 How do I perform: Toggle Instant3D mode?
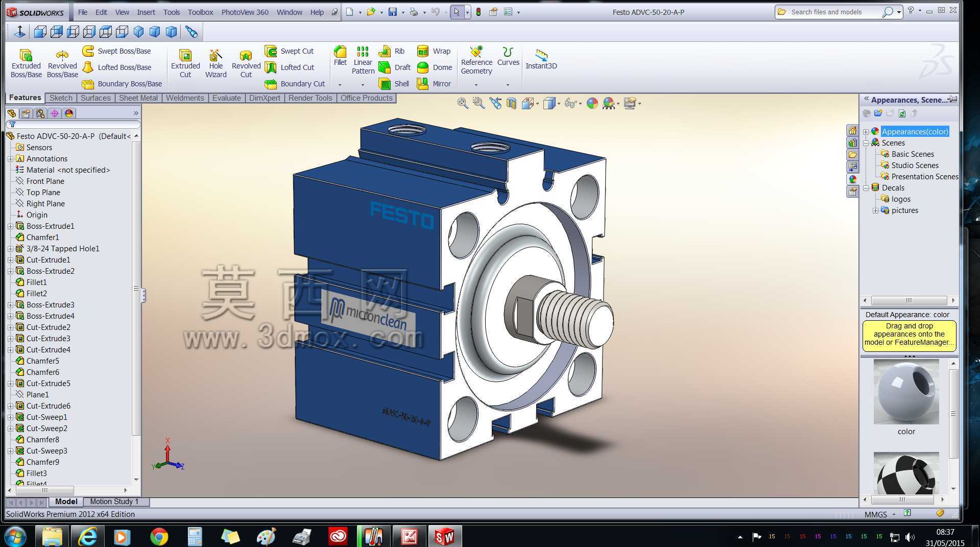click(541, 59)
